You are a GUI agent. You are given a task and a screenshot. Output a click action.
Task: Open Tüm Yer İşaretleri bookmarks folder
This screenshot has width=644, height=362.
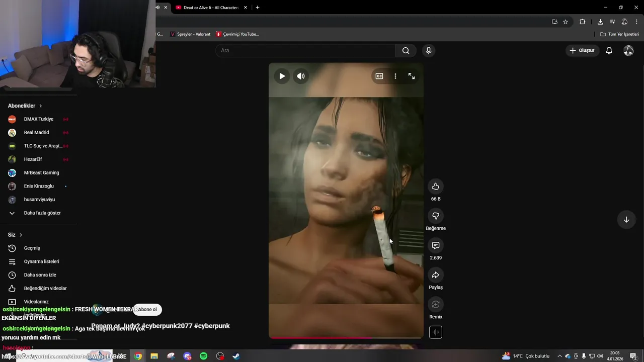click(x=620, y=34)
